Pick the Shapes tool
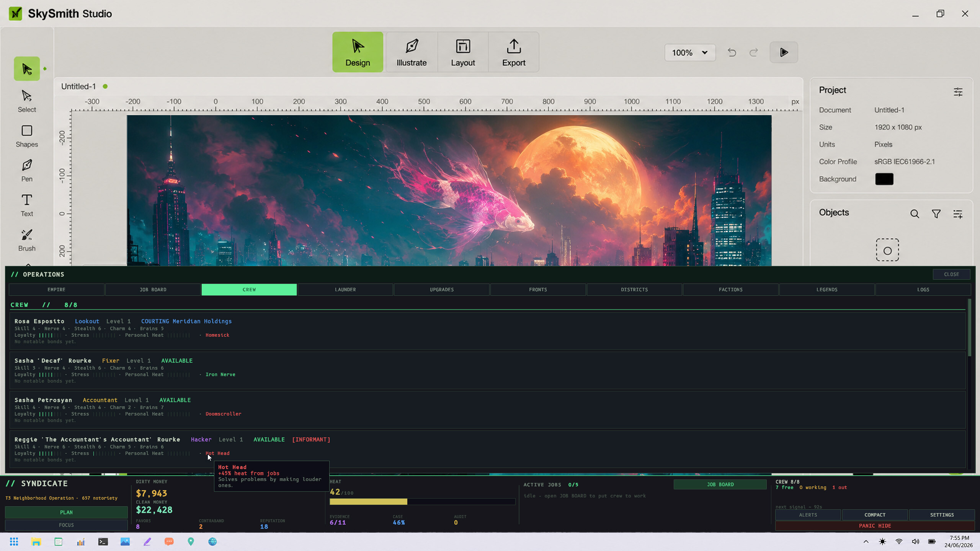The image size is (980, 551). [x=27, y=136]
